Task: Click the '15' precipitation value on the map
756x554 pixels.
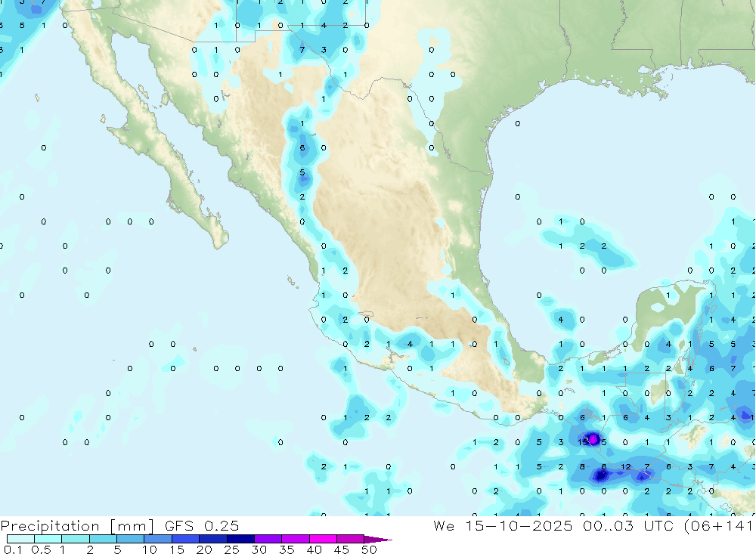Action: click(x=582, y=441)
